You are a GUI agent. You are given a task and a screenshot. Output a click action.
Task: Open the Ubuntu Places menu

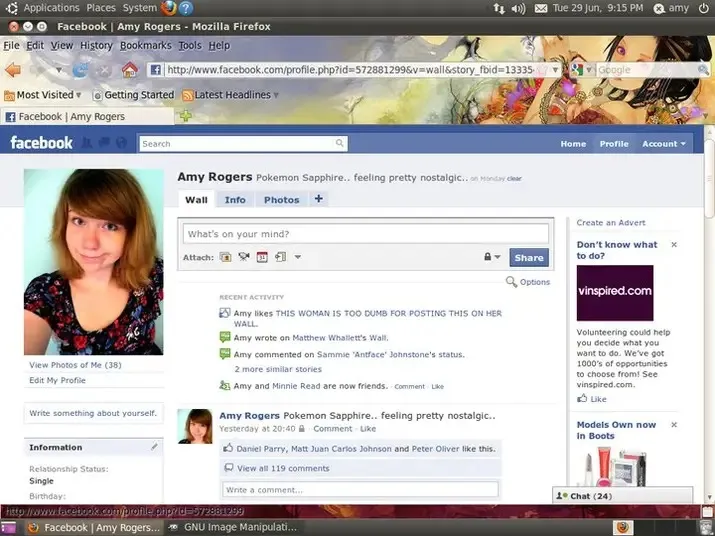point(101,8)
